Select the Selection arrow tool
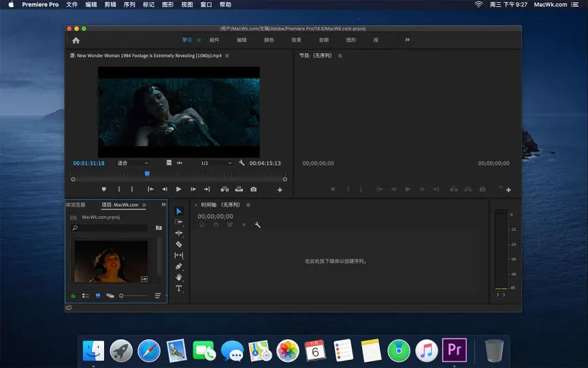The width and height of the screenshot is (588, 368). point(179,211)
